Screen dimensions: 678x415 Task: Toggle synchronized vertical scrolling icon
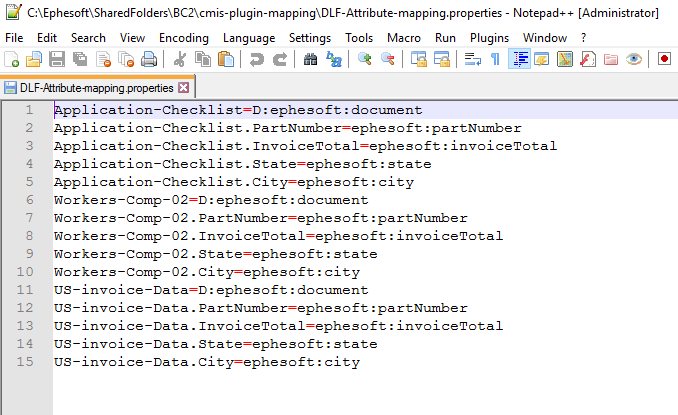419,59
